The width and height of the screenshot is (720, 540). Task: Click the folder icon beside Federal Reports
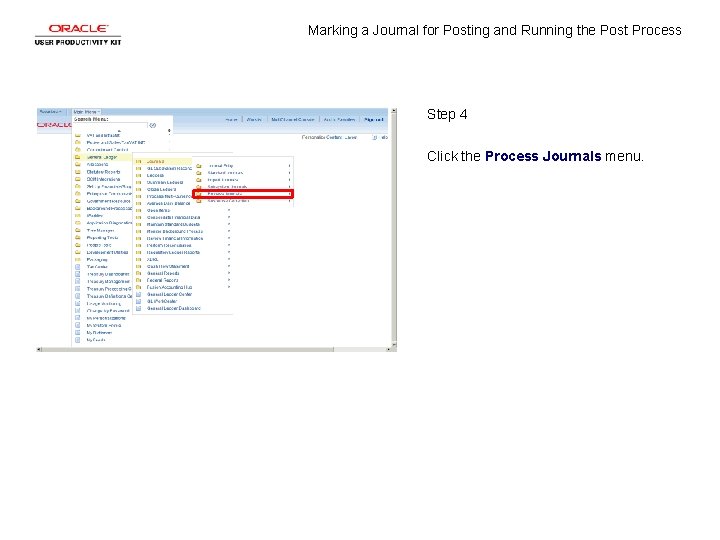(x=138, y=280)
